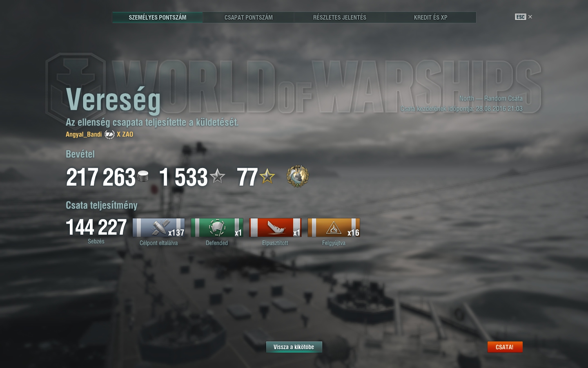Click the grey XP star icon
The width and height of the screenshot is (588, 368).
coord(217,176)
